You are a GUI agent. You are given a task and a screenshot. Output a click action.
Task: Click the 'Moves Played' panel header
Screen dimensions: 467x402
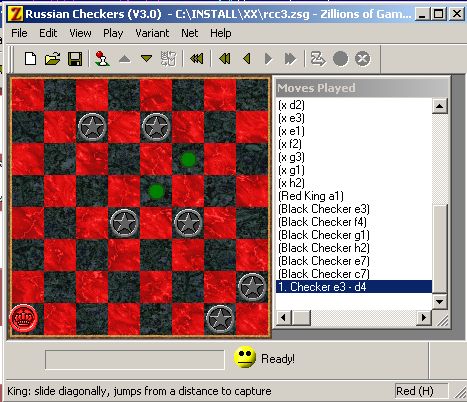362,88
